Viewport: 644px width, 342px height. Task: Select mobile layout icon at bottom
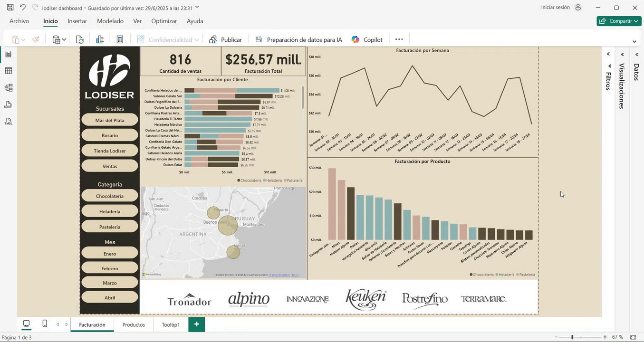click(x=45, y=324)
